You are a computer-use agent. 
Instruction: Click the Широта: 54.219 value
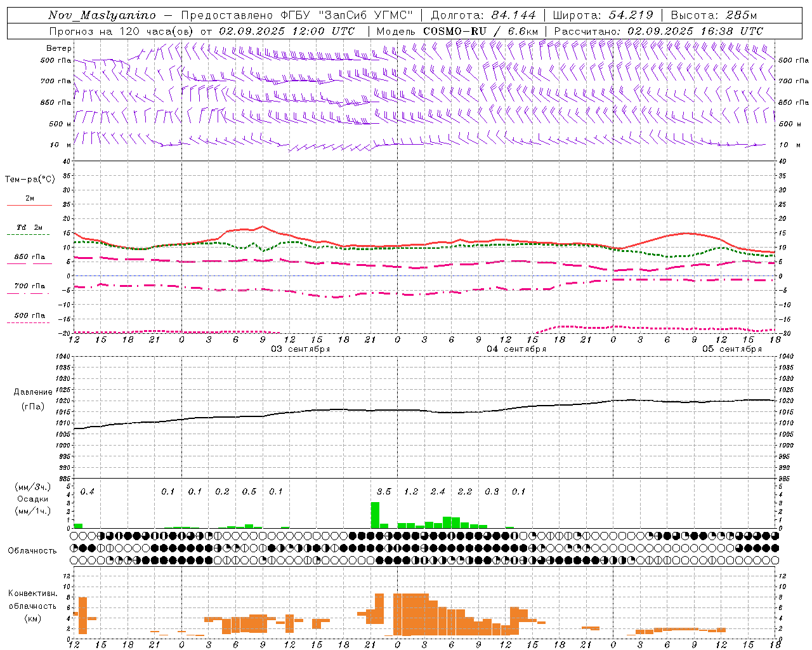603,15
